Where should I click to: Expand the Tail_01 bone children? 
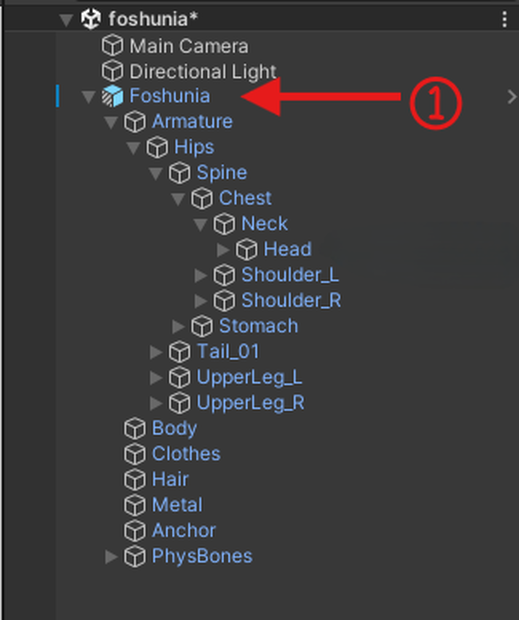[156, 352]
